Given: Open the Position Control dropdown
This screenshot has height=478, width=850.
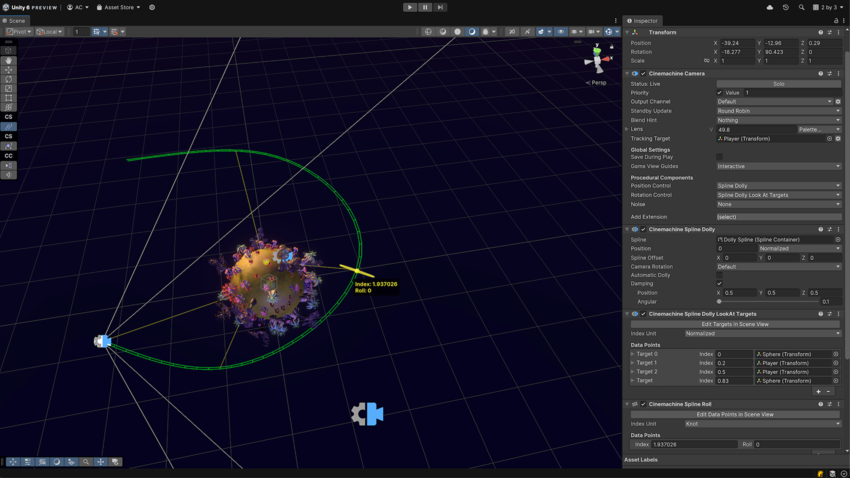Looking at the screenshot, I should [778, 186].
